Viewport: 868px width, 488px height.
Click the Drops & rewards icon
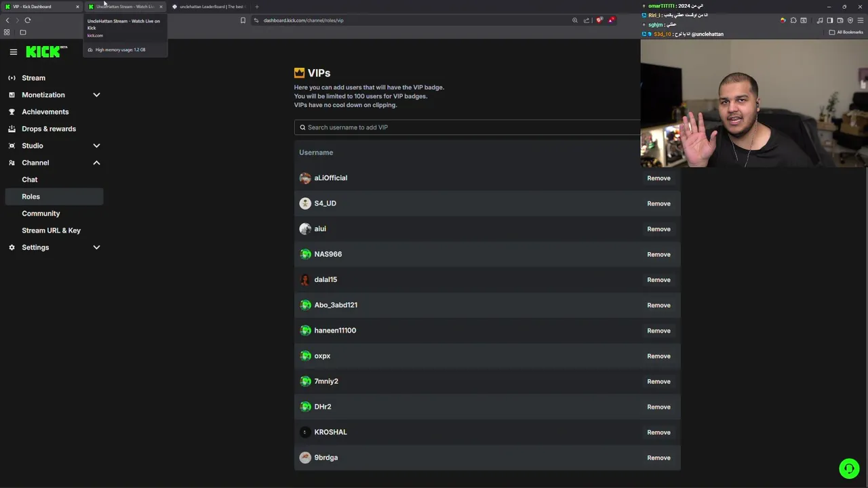[12, 129]
